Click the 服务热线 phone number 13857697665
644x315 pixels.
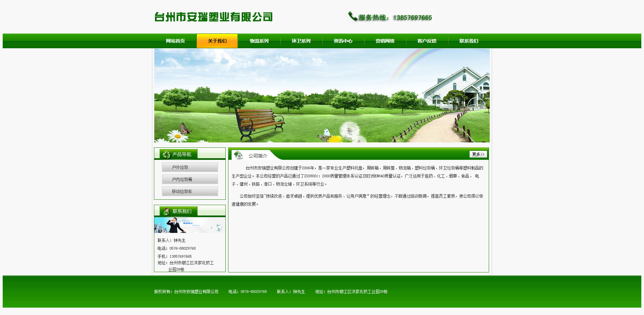[x=412, y=18]
